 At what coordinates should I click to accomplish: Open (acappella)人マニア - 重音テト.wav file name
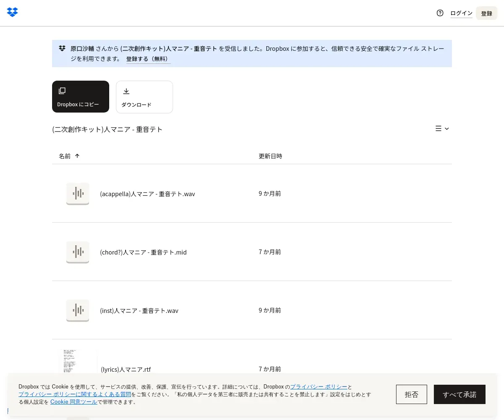tap(147, 194)
